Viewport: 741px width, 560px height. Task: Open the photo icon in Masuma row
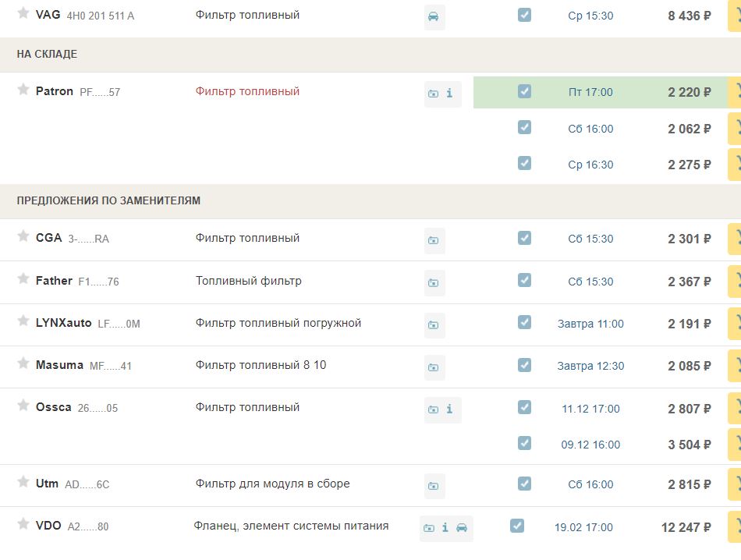[x=434, y=367]
